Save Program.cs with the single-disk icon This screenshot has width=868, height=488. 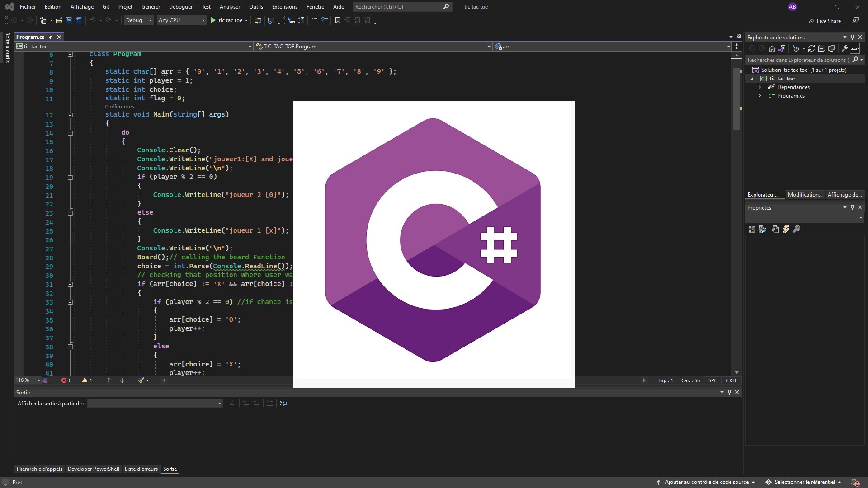69,20
